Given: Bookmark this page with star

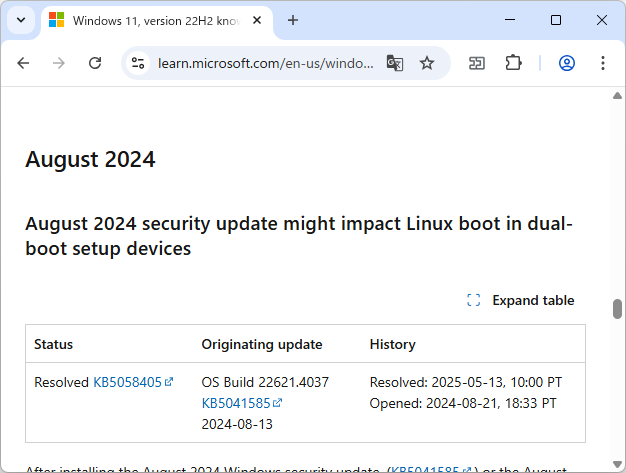Looking at the screenshot, I should (427, 63).
